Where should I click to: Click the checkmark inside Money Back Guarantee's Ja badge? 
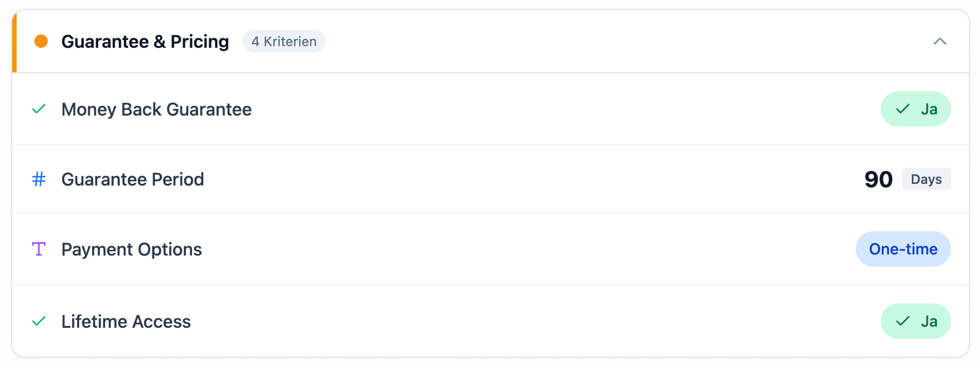(903, 109)
